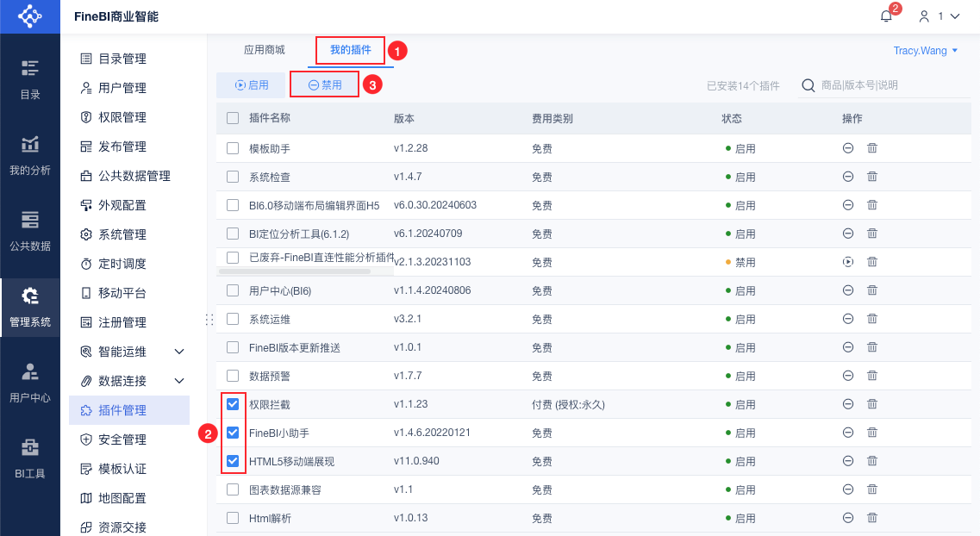The height and width of the screenshot is (536, 980).
Task: Check the 系统检查 checkbox
Action: 233,177
